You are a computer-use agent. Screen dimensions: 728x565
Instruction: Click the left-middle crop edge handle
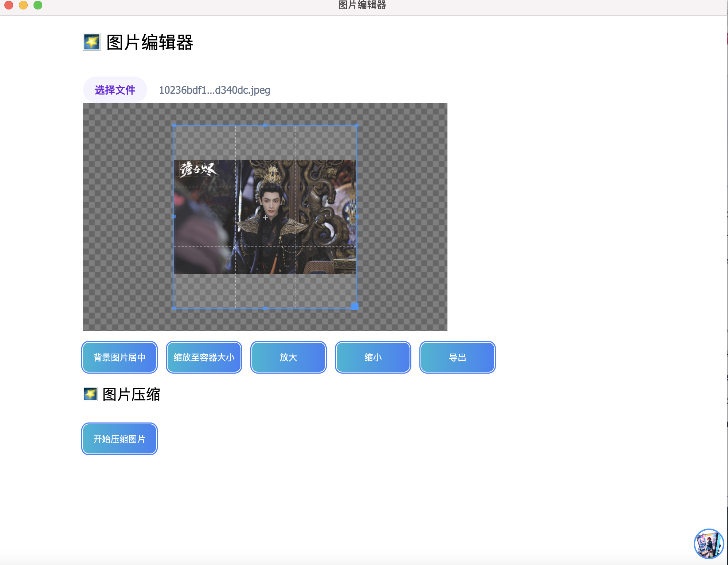(x=174, y=217)
